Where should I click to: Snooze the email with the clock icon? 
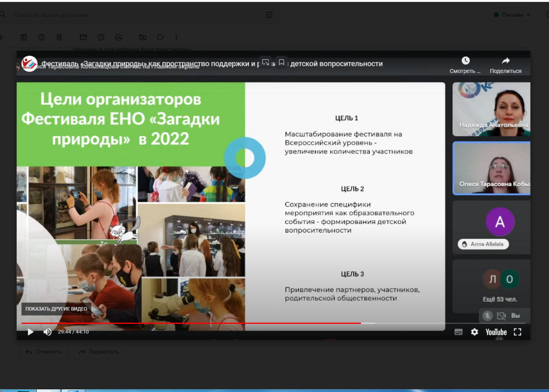tap(101, 37)
